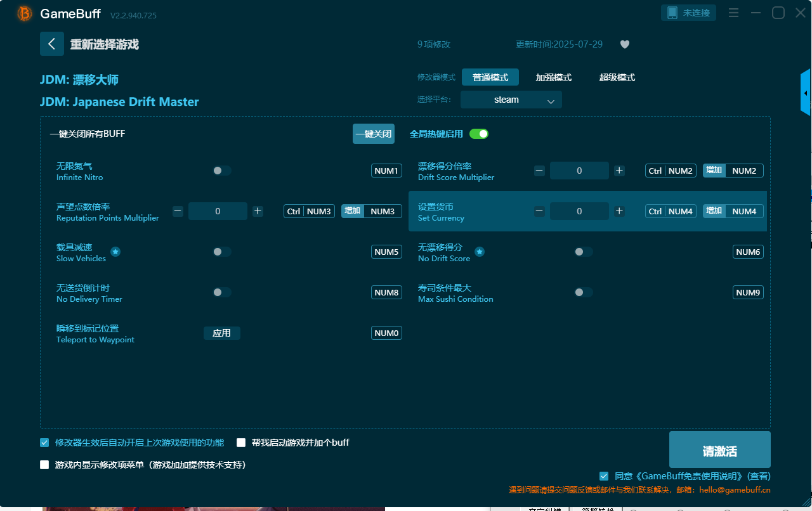
Task: Click the heart favorite icon
Action: pos(624,44)
